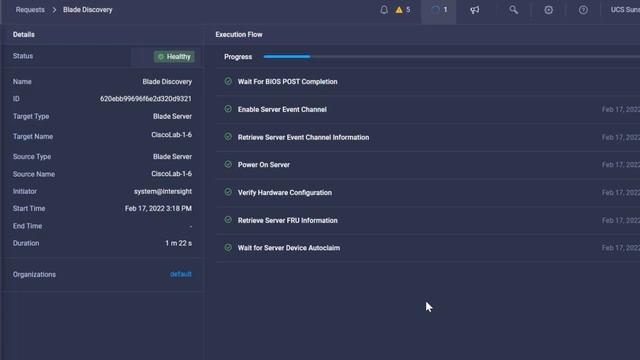Image resolution: width=640 pixels, height=360 pixels.
Task: Click the timestamp on Enable Server Event Channel row
Action: (621, 109)
